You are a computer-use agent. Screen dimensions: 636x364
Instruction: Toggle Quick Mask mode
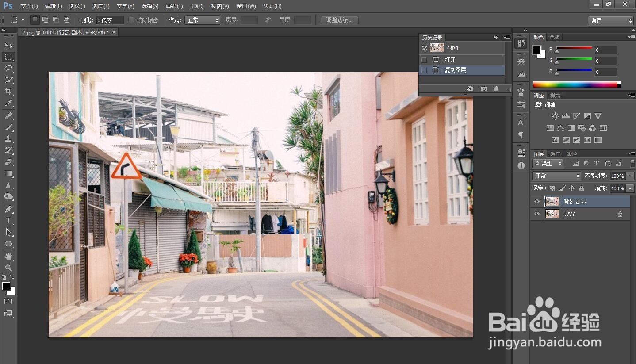[8, 301]
